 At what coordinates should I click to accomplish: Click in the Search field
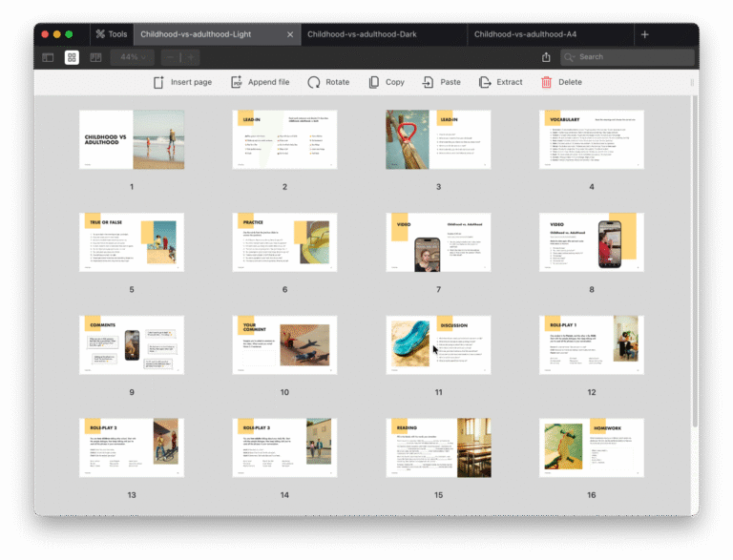[630, 57]
